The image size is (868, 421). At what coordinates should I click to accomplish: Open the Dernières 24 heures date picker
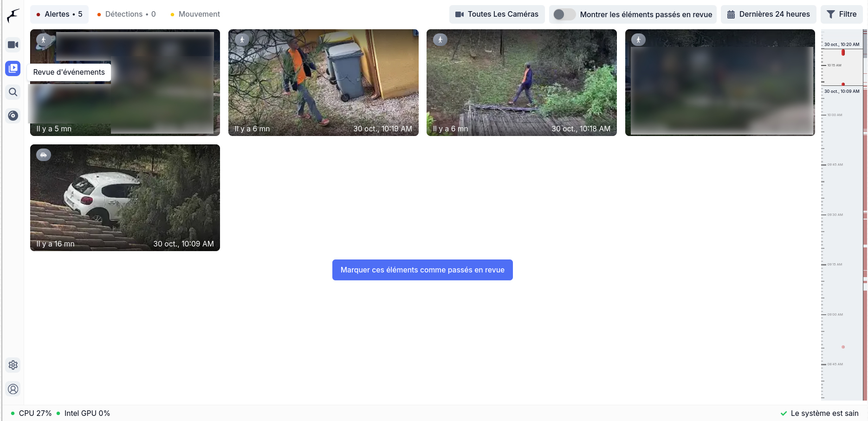click(x=768, y=14)
